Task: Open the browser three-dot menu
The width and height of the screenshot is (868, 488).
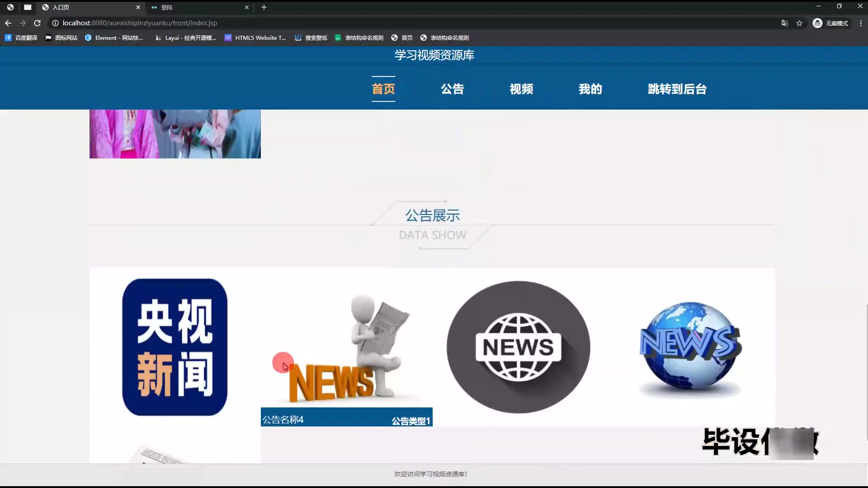Action: pos(861,23)
